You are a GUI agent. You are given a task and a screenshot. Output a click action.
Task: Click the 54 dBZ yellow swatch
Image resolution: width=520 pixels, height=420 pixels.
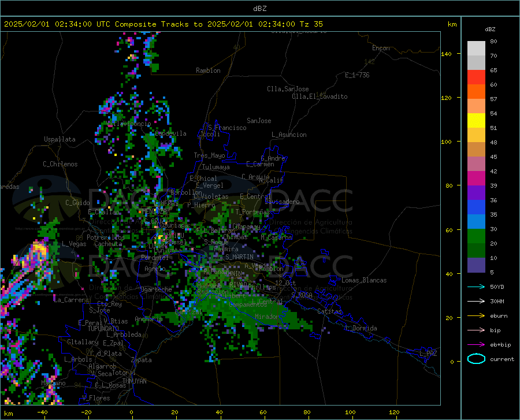click(x=476, y=120)
